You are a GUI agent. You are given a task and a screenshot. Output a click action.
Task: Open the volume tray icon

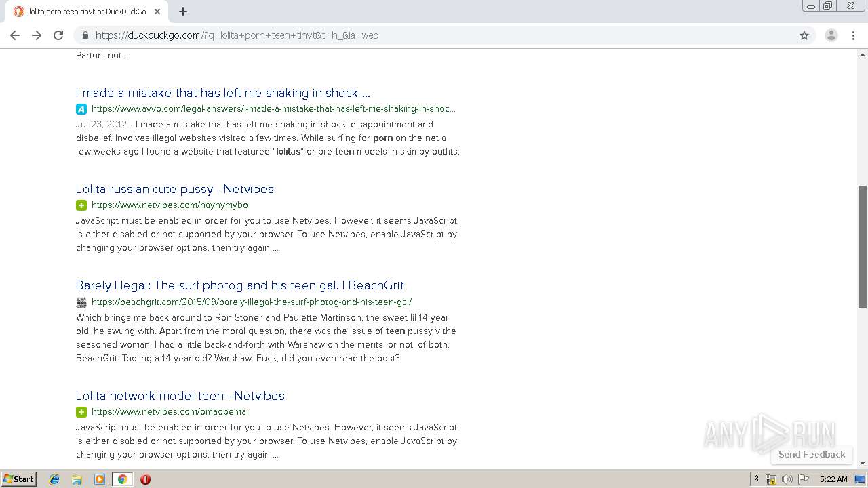tap(787, 479)
